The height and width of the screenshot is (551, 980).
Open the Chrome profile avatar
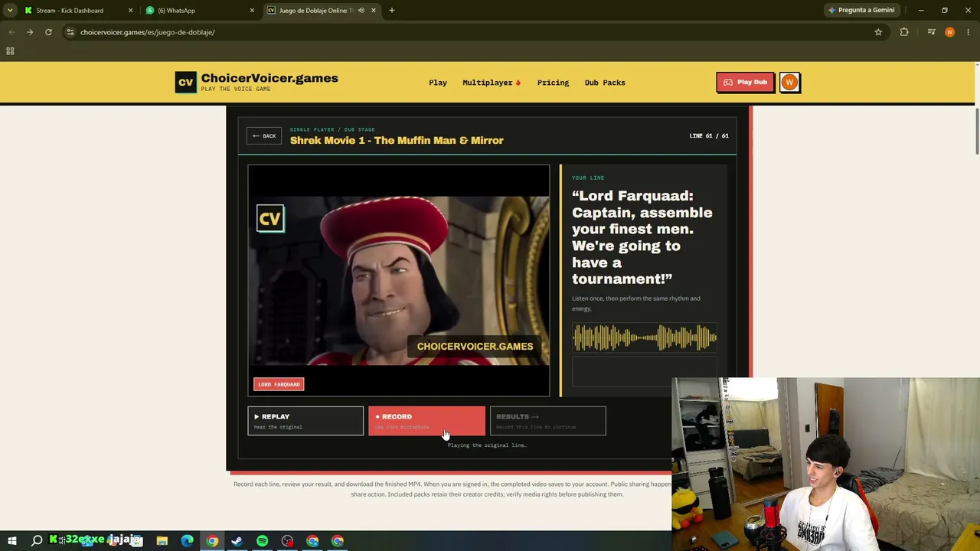click(x=950, y=32)
